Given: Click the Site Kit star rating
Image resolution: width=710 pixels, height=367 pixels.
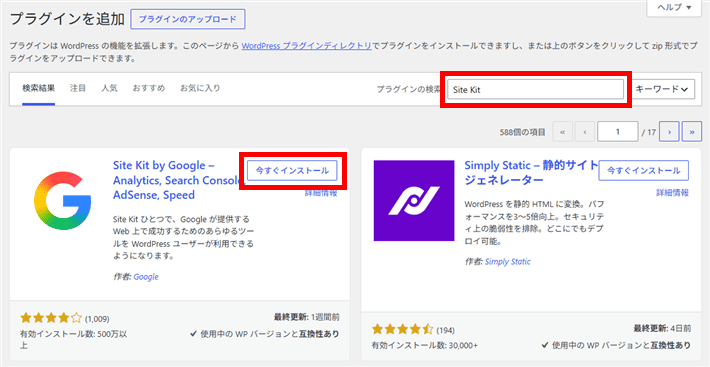Looking at the screenshot, I should click(51, 318).
